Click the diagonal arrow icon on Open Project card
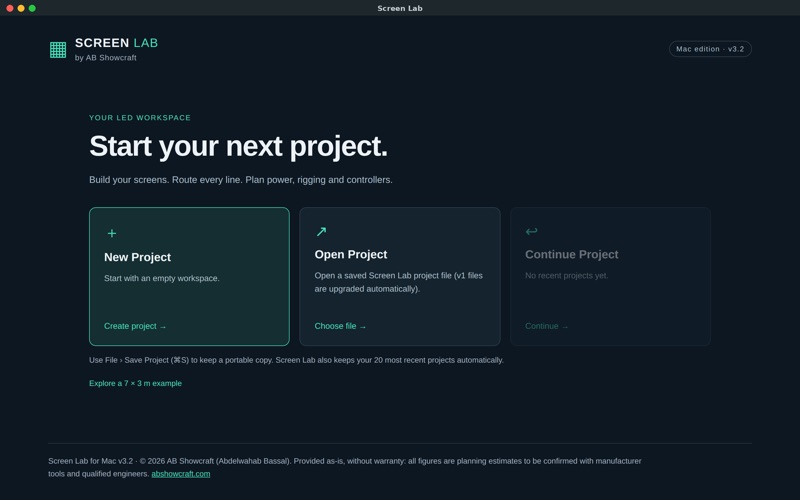This screenshot has height=500, width=800. 321,232
